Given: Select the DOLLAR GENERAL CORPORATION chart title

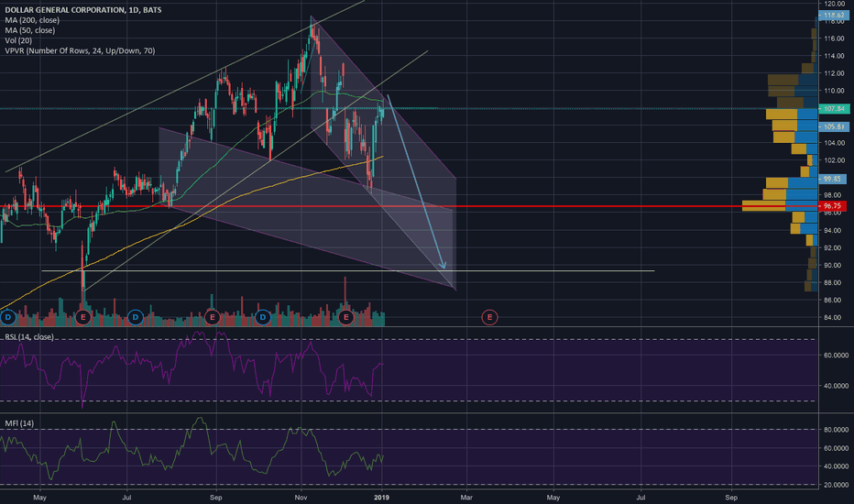Looking at the screenshot, I should pos(82,10).
